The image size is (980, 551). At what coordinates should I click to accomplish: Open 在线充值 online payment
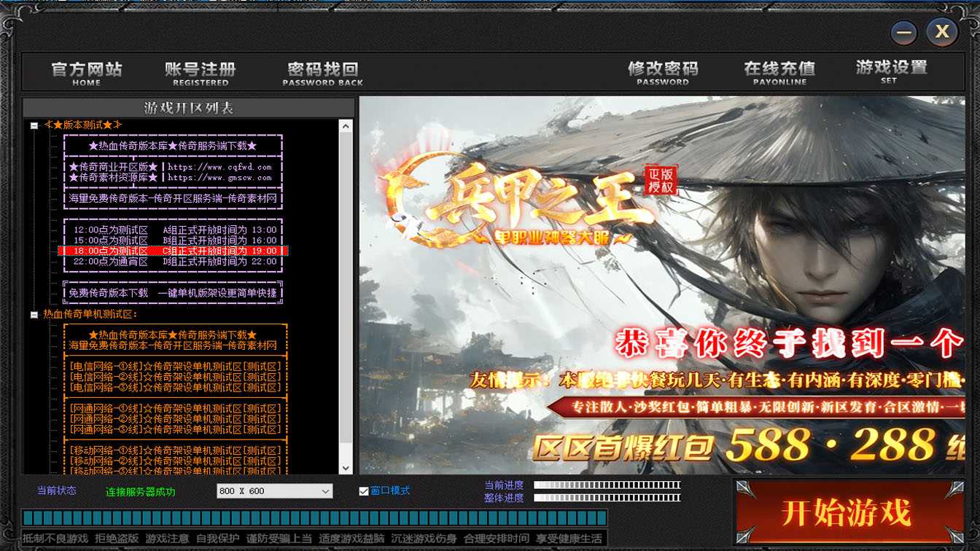click(x=779, y=72)
